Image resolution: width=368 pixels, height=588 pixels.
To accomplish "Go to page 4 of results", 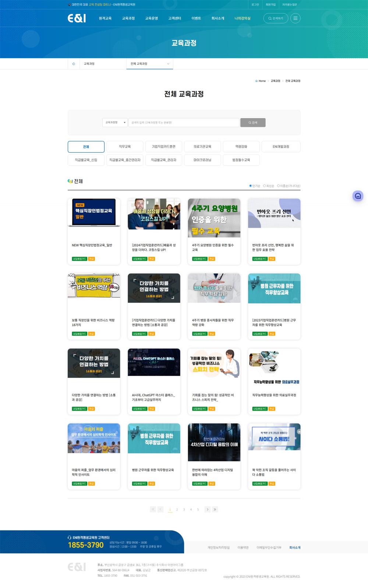I will pos(191,509).
